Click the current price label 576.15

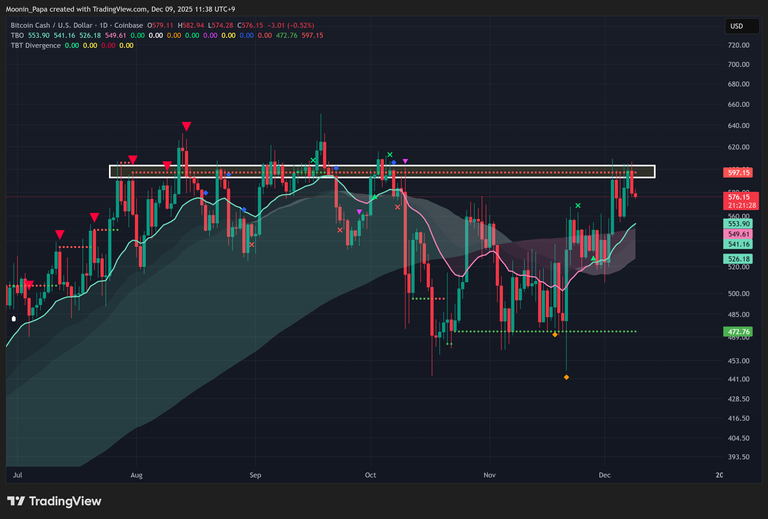(x=739, y=198)
